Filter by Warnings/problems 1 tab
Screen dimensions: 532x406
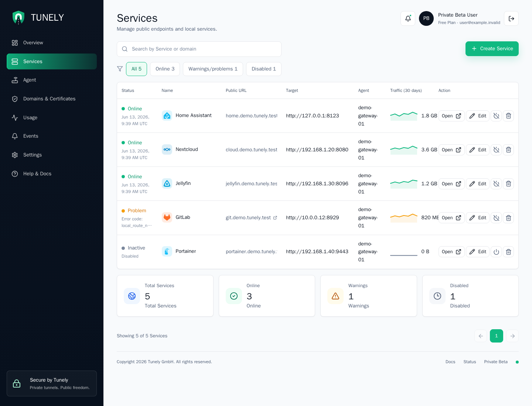(213, 69)
